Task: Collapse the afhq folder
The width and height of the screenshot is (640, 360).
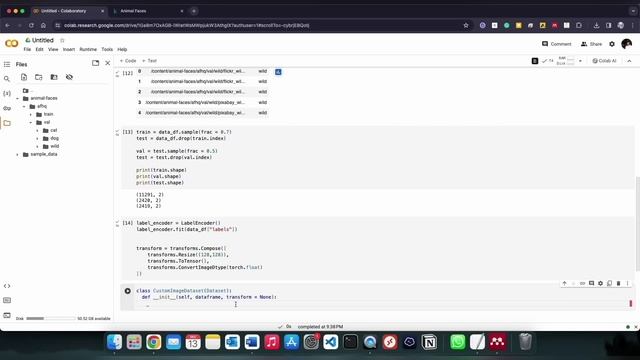Action: click(x=24, y=107)
